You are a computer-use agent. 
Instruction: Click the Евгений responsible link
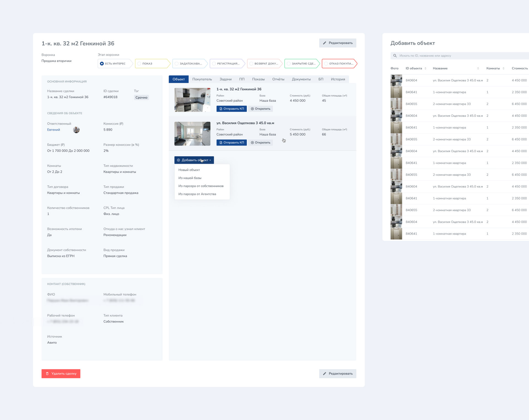53,130
